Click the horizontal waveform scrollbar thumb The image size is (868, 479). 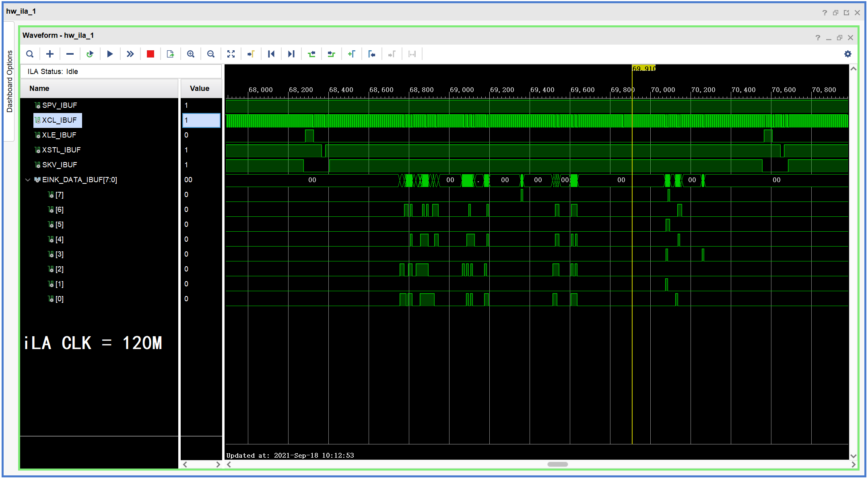557,464
